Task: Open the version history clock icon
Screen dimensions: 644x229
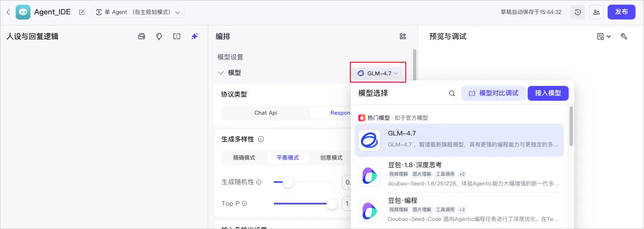Action: point(578,12)
